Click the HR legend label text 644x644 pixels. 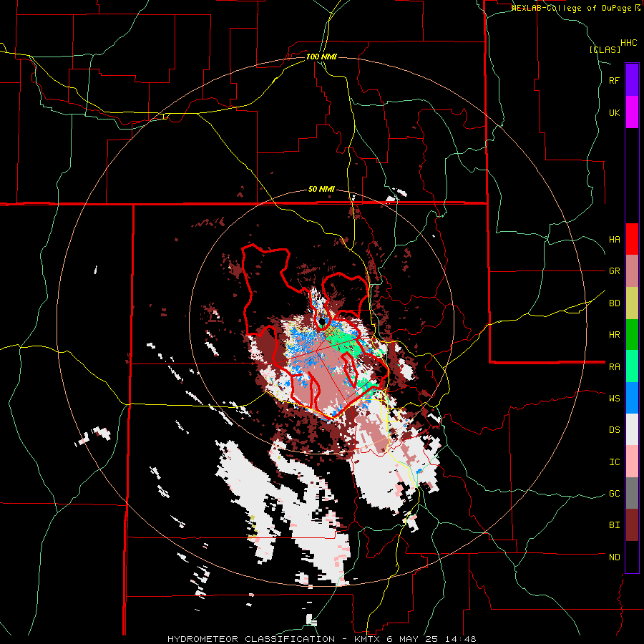point(615,335)
